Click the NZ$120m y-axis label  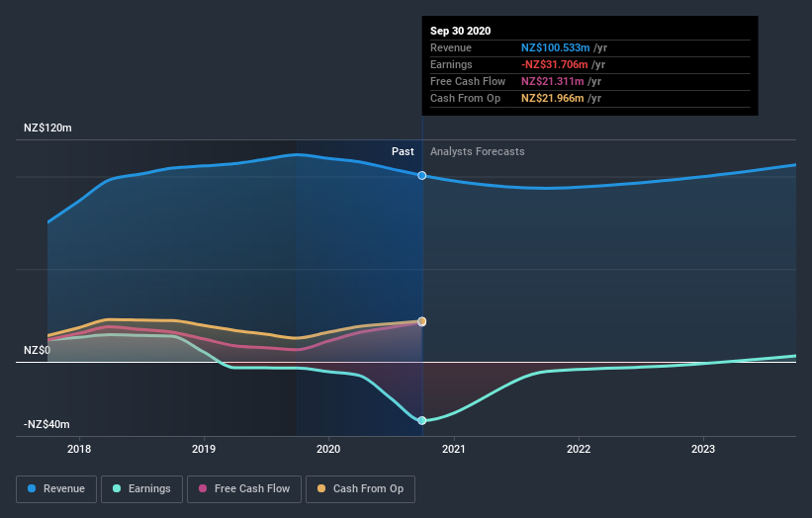[47, 128]
